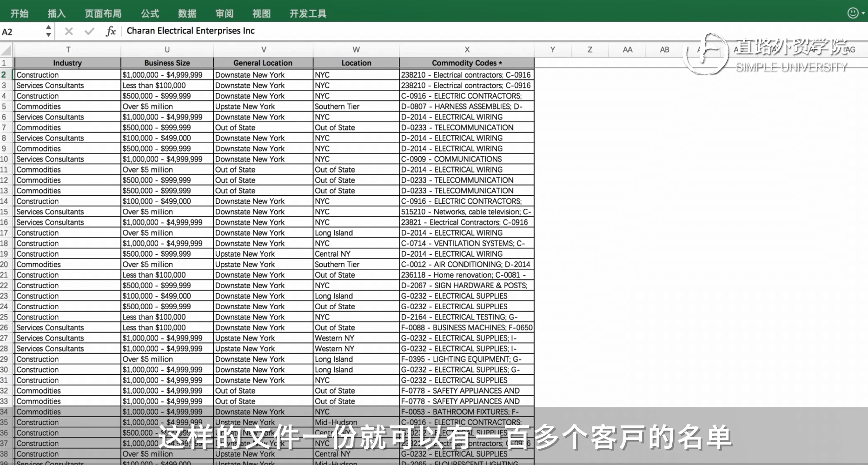Select column U header
Viewport: 868px width, 465px height.
167,50
